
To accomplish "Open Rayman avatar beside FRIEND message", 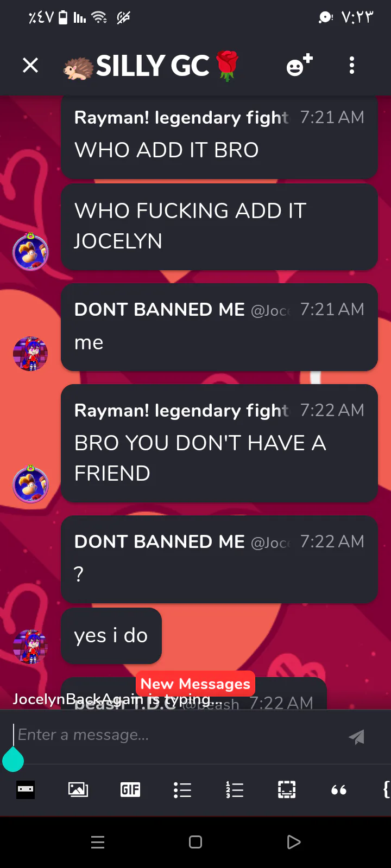I will pyautogui.click(x=30, y=484).
